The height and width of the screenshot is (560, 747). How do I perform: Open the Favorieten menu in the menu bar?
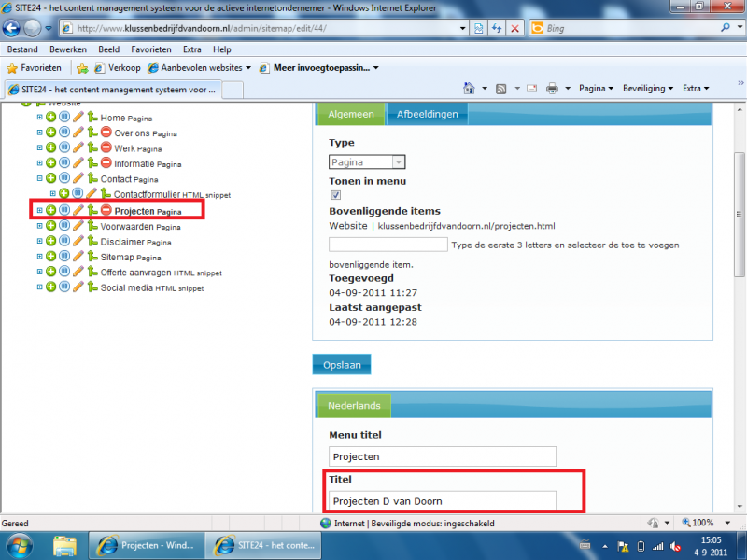151,49
